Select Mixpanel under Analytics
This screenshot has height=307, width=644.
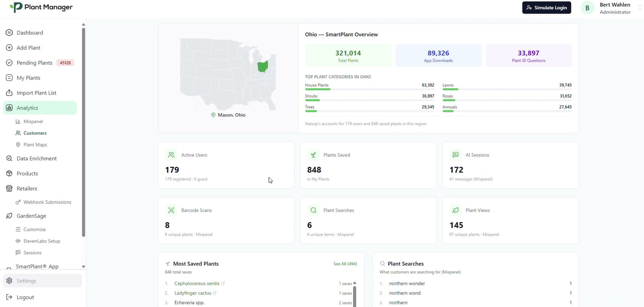pos(33,122)
